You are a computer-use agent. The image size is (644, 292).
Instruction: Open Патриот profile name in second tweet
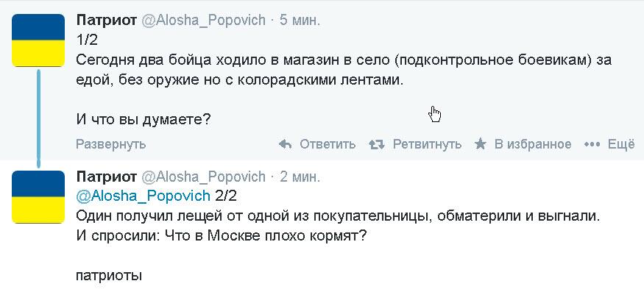pos(107,177)
